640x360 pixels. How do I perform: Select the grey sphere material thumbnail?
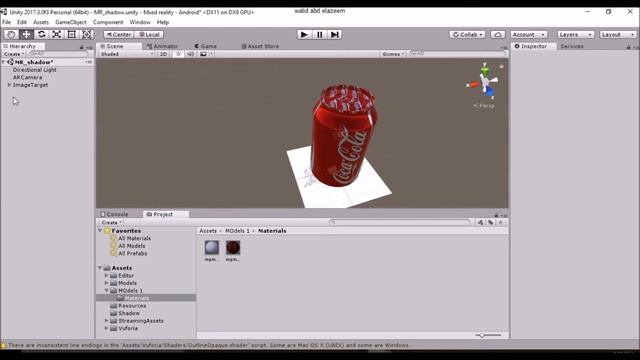click(x=212, y=248)
